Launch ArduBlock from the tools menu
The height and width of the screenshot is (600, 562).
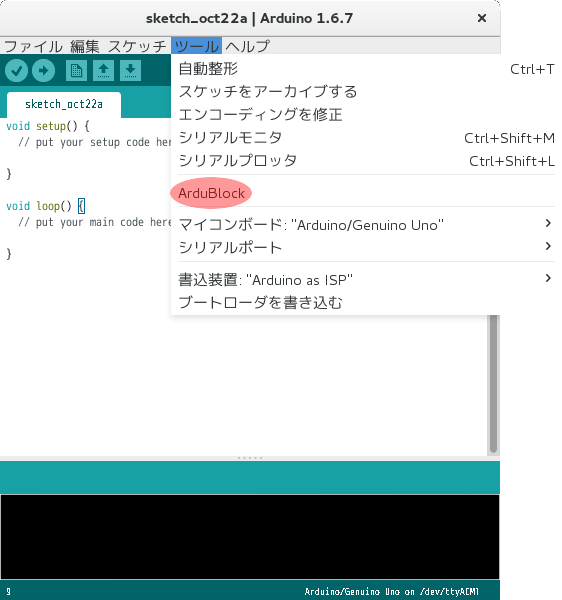tap(366, 193)
